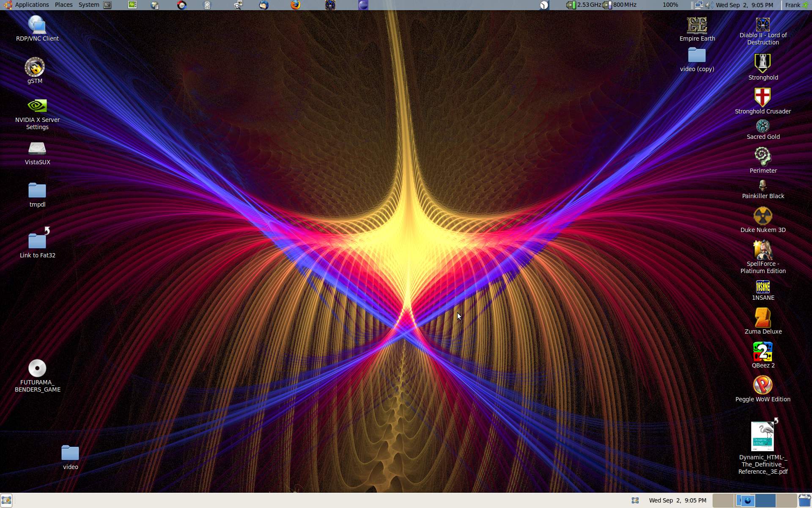Select the 1NSANE game icon
Viewport: 812px width, 508px height.
coord(763,290)
